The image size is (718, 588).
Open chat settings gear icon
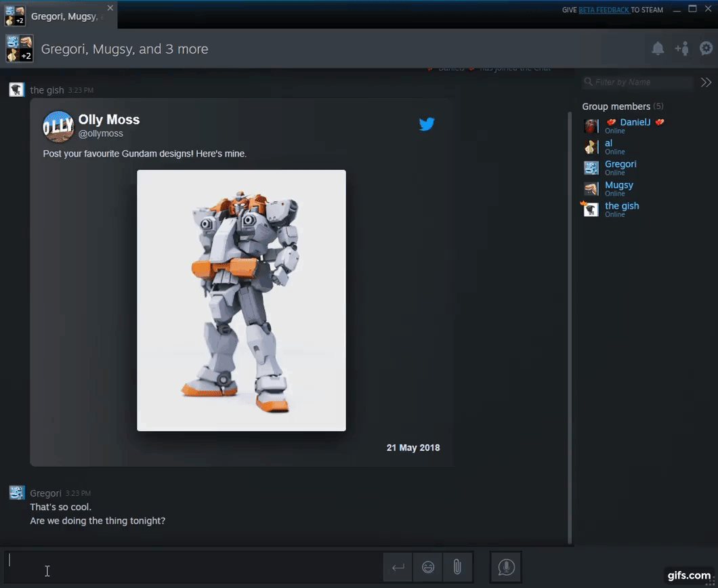point(706,49)
